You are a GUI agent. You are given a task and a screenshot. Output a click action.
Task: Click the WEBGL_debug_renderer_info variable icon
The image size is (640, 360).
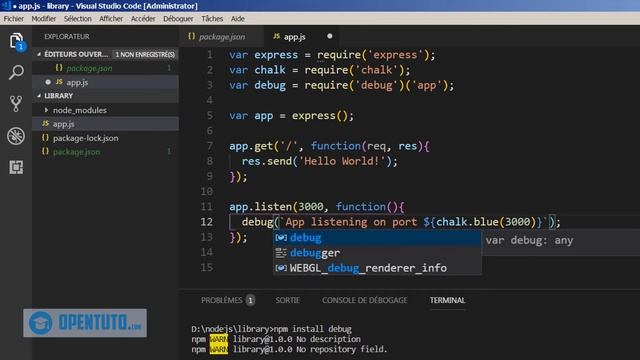click(x=281, y=268)
